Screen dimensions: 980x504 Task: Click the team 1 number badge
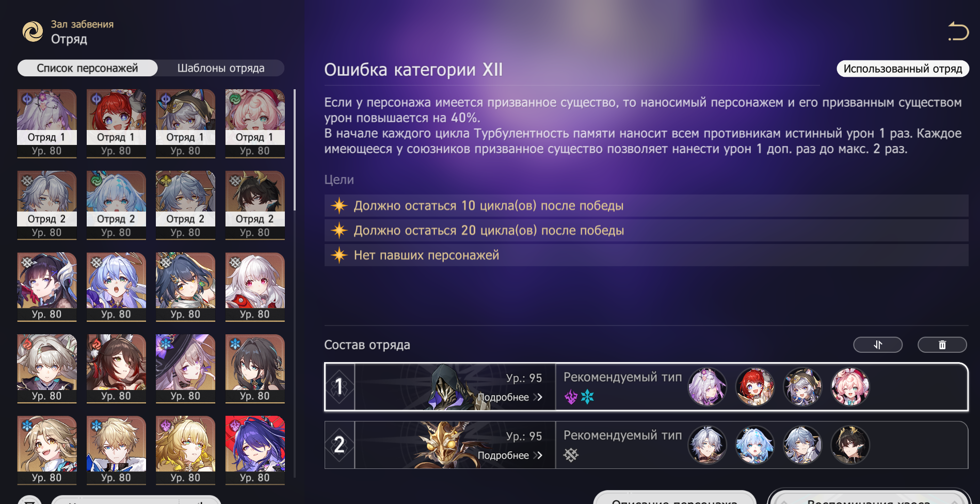[x=339, y=386]
